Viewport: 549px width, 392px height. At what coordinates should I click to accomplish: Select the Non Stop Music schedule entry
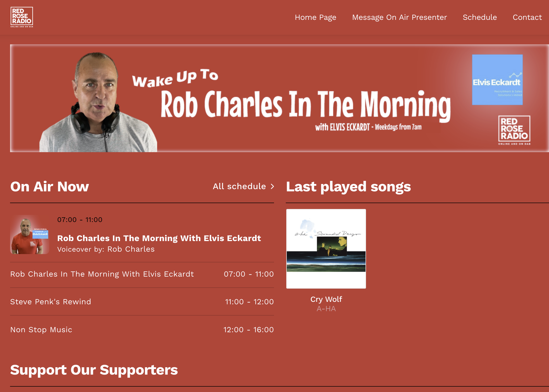pos(142,330)
